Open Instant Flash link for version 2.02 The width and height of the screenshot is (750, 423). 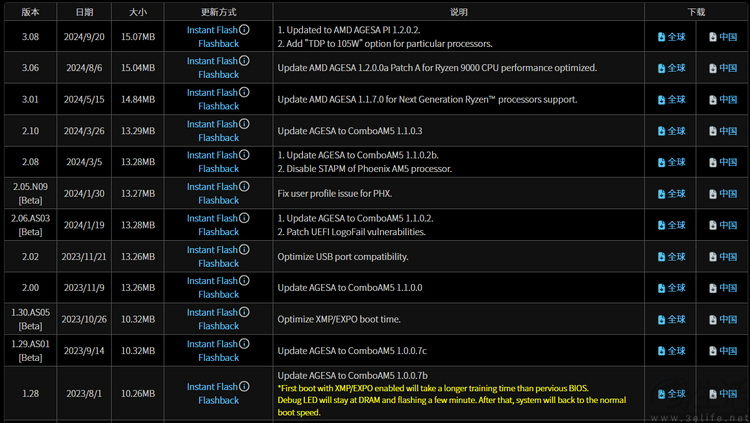click(212, 250)
